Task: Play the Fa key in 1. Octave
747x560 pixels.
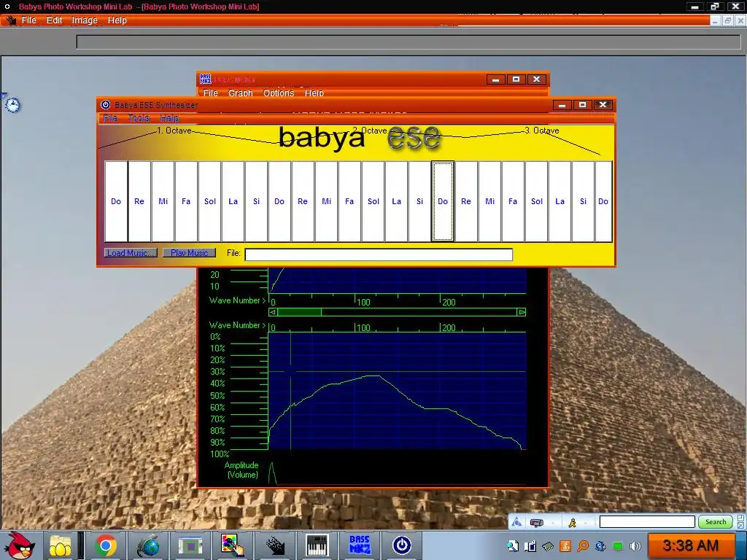Action: (186, 201)
